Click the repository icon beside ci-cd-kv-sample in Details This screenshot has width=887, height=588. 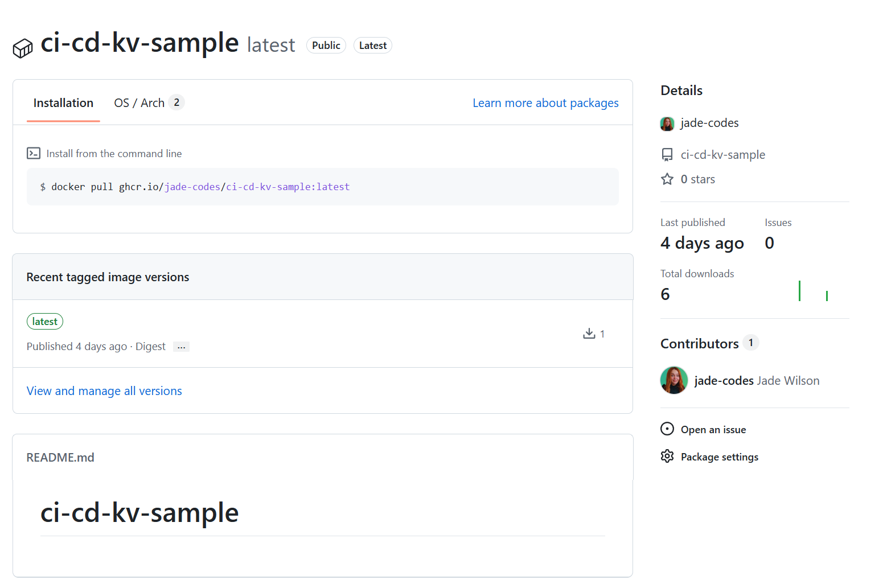pos(667,155)
